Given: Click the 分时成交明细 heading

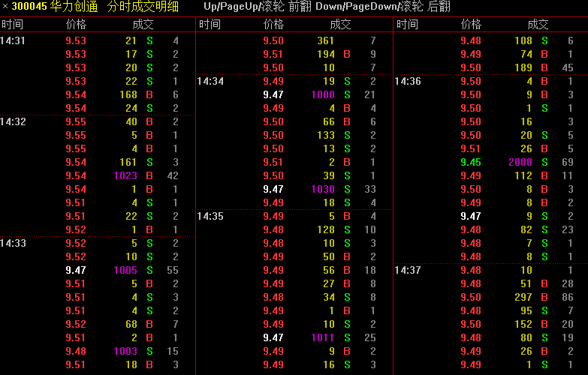Looking at the screenshot, I should pyautogui.click(x=143, y=6).
